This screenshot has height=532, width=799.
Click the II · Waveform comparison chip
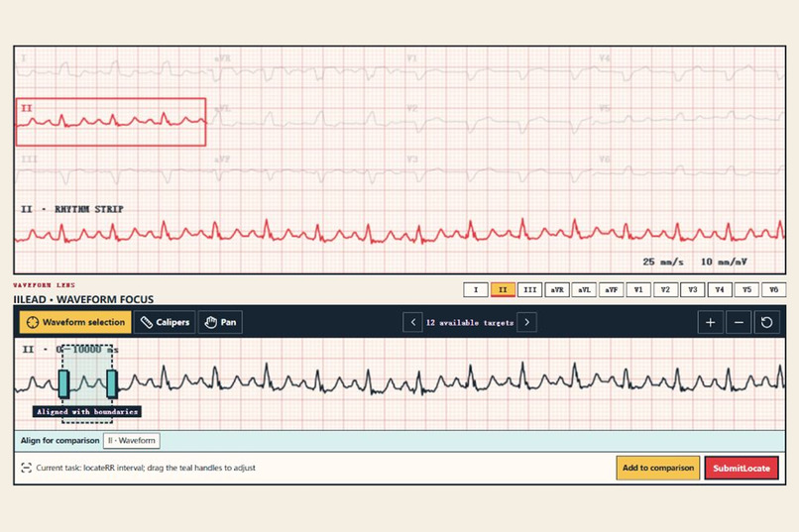pyautogui.click(x=132, y=441)
